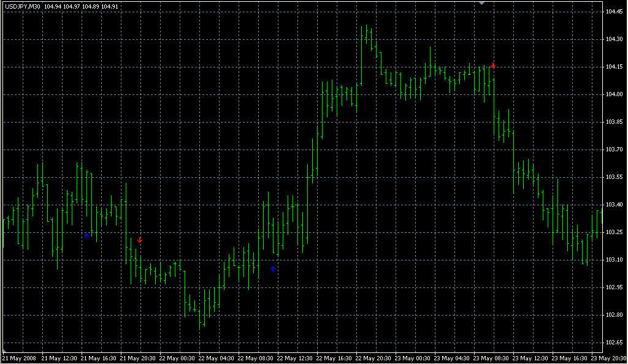Image resolution: width=628 pixels, height=364 pixels.
Task: Select the blue up arrow near 103.10 level
Action: [x=273, y=269]
